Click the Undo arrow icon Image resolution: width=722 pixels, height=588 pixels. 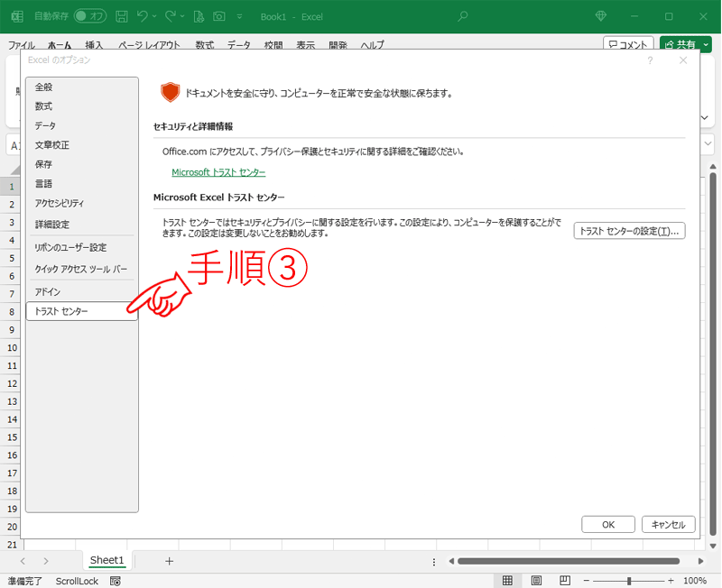142,16
